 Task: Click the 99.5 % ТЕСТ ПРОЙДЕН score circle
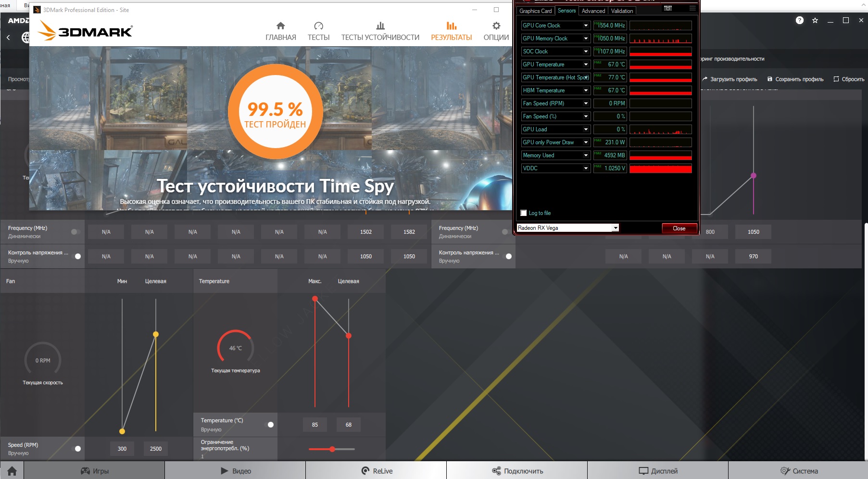[275, 112]
